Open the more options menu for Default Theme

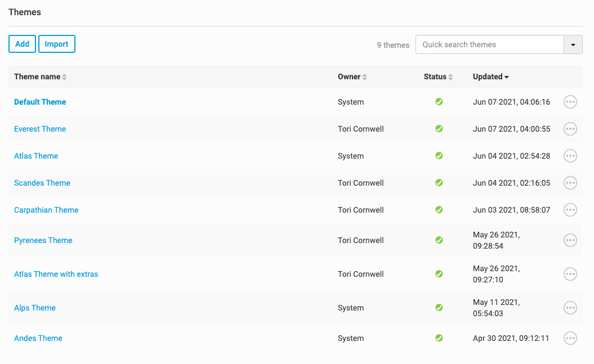point(570,102)
